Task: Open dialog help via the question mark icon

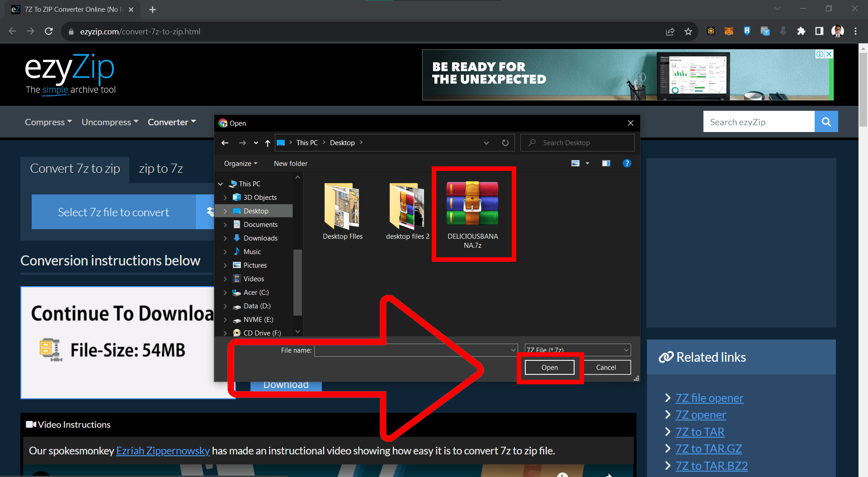Action: coord(627,163)
